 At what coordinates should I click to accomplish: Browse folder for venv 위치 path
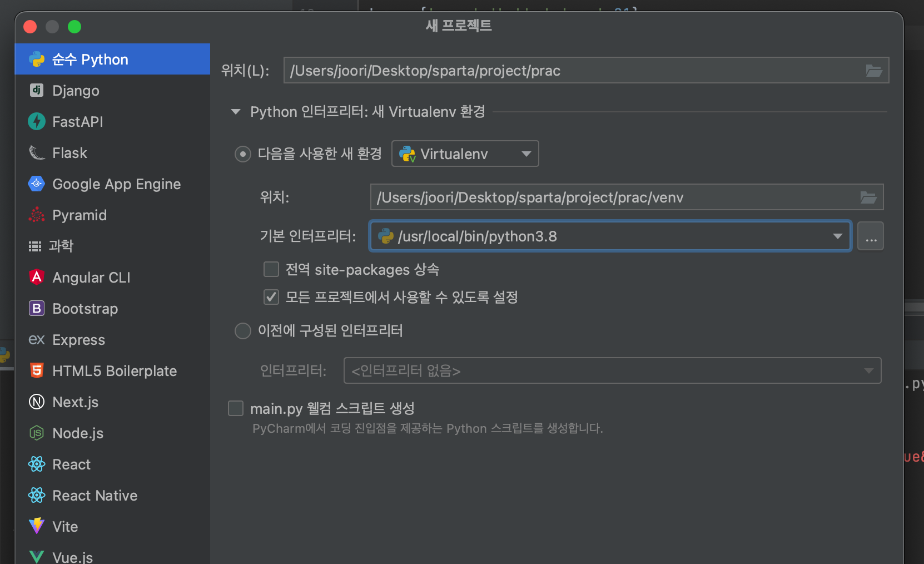pyautogui.click(x=868, y=197)
